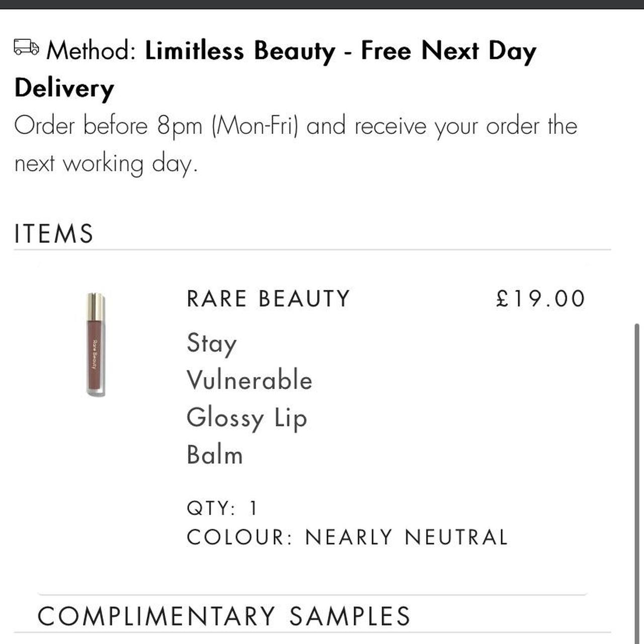Screen dimensions: 644x644
Task: Open the RARE BEAUTY brand link
Action: tap(267, 298)
